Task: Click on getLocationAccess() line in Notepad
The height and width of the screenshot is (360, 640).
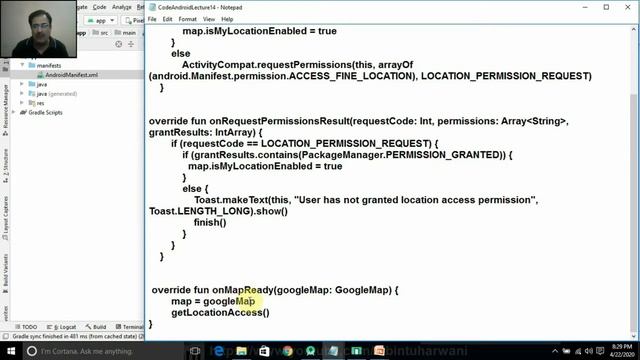Action: point(220,313)
